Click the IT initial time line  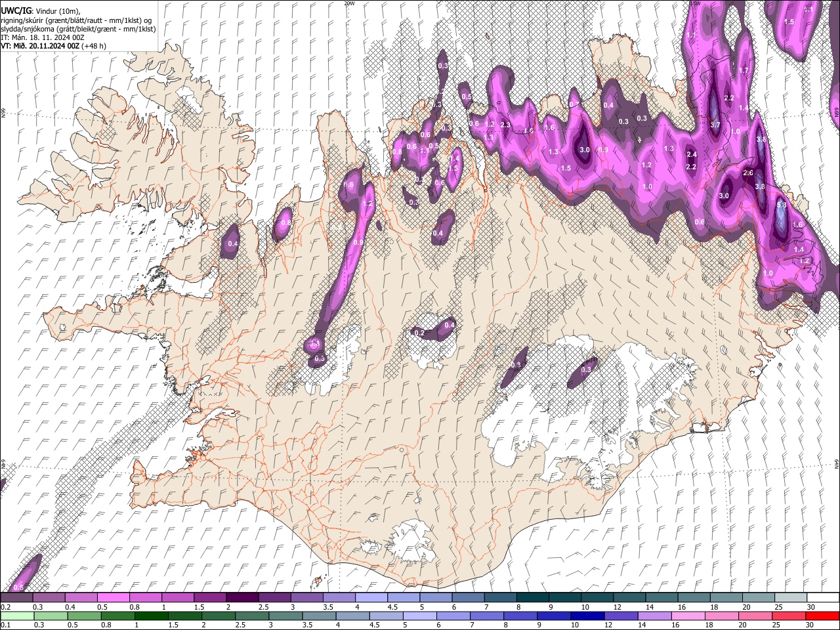[x=43, y=37]
